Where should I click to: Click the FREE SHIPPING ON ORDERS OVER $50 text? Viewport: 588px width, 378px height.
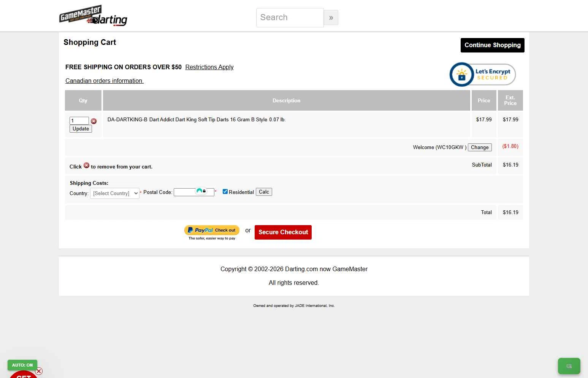pos(124,67)
